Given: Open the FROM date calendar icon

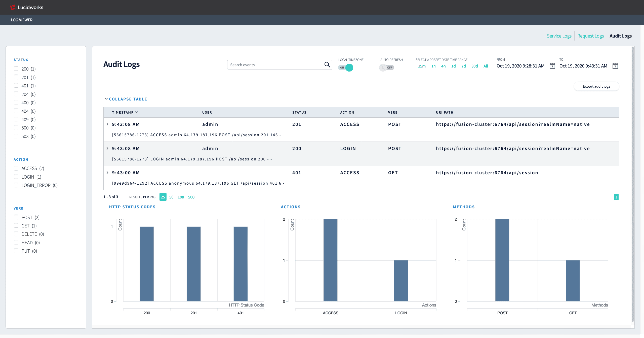Looking at the screenshot, I should (x=552, y=66).
